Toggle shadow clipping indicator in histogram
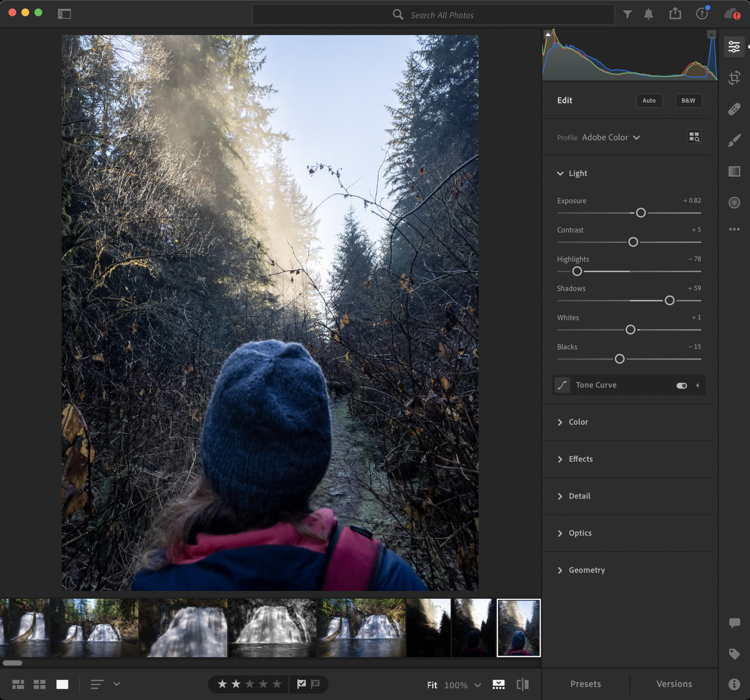 coord(548,34)
